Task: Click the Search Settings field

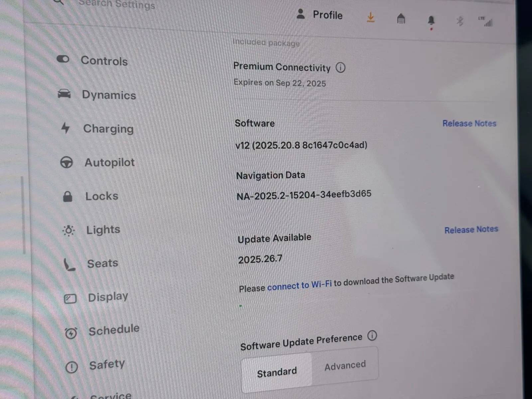Action: click(x=116, y=5)
